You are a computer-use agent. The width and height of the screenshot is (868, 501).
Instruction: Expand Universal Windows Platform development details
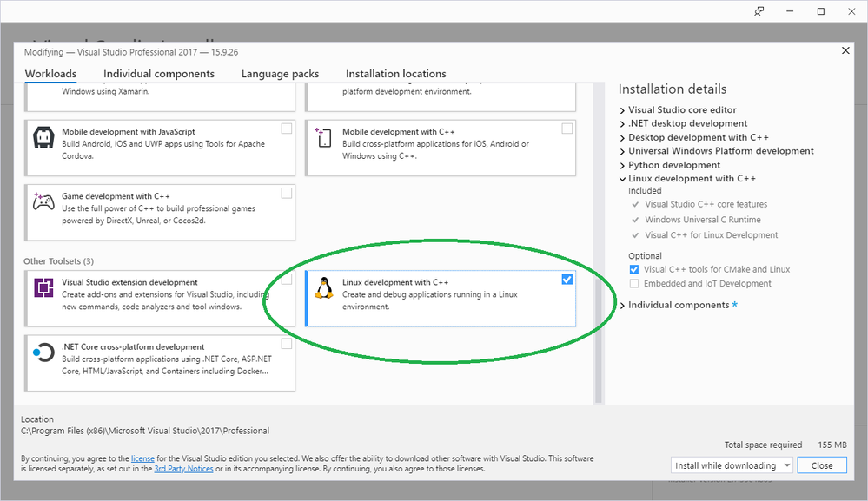coord(622,152)
